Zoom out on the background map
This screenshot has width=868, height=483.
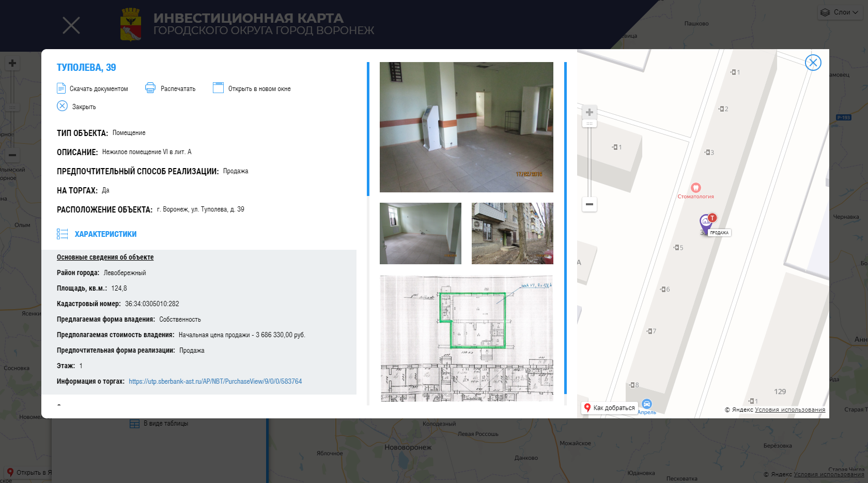12,155
